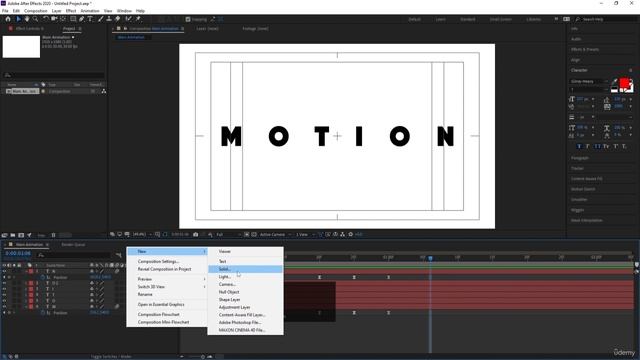Click the 0:00:01:06 timecode in the timeline
The image size is (640, 360).
click(x=18, y=253)
